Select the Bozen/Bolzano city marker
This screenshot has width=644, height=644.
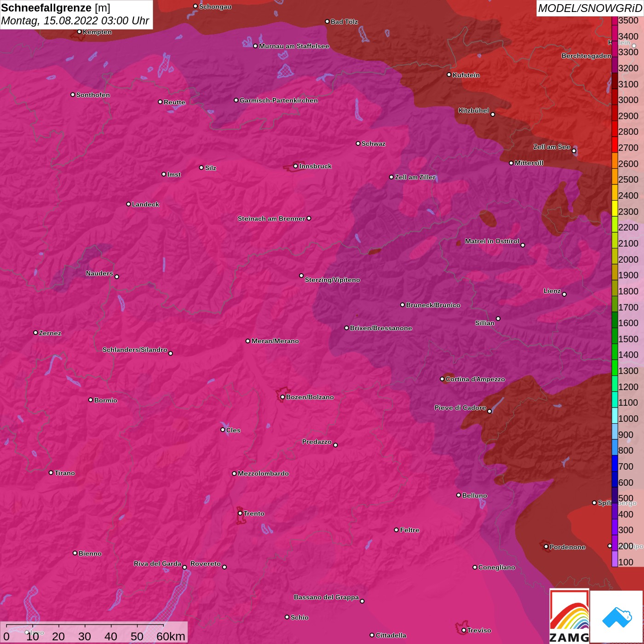[x=282, y=397]
